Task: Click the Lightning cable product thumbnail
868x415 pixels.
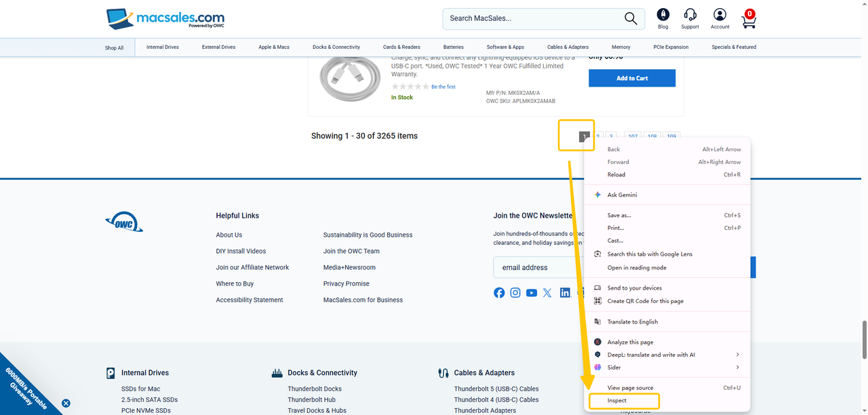Action: [350, 79]
